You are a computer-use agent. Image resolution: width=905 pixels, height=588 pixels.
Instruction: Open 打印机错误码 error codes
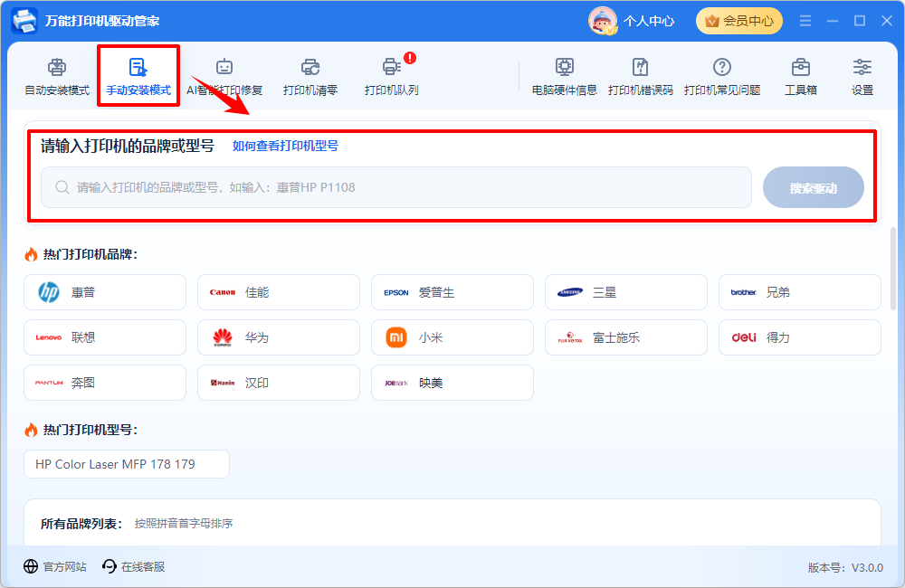click(641, 76)
